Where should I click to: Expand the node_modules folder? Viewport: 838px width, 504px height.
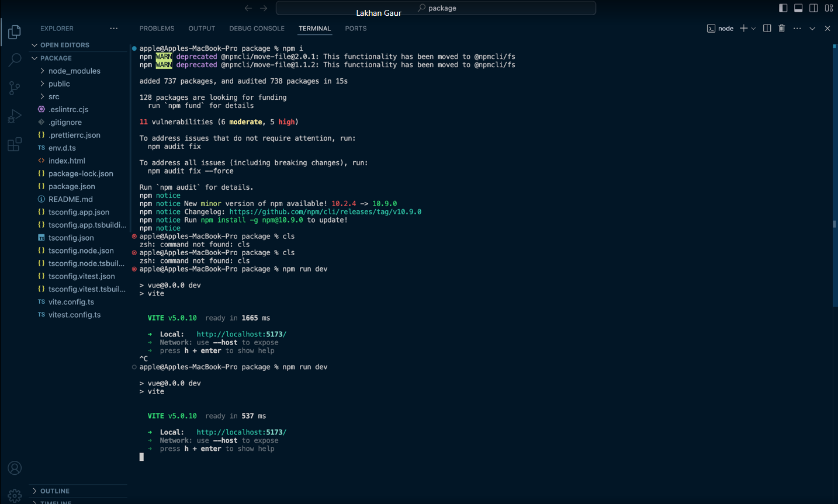(74, 71)
